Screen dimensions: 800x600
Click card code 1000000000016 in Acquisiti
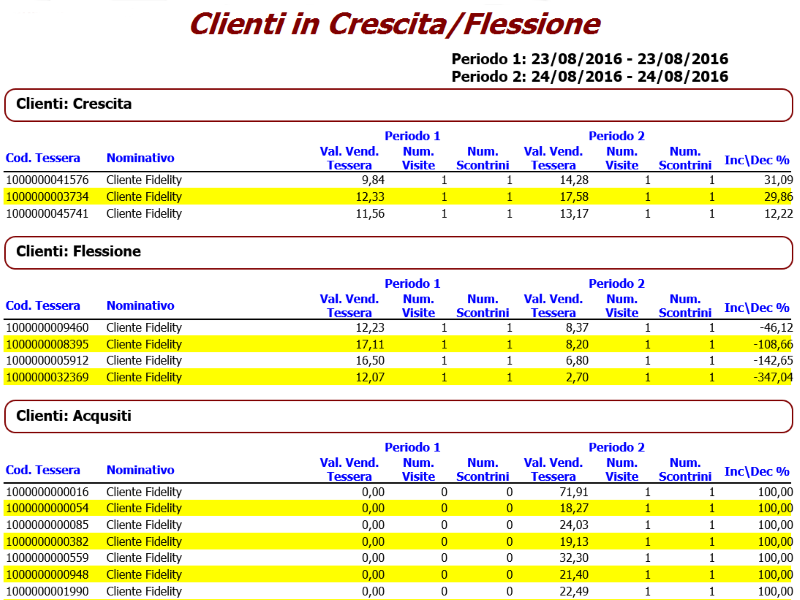click(47, 492)
